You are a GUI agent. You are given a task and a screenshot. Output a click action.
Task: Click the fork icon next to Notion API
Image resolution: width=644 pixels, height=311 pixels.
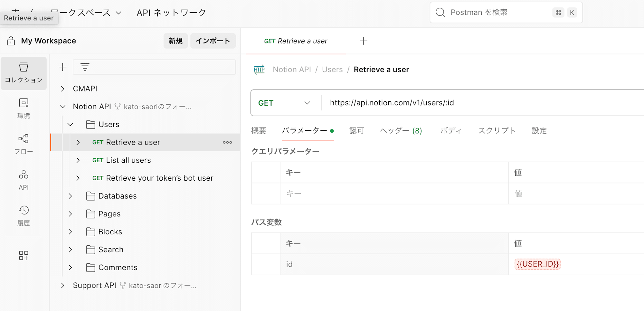point(118,107)
